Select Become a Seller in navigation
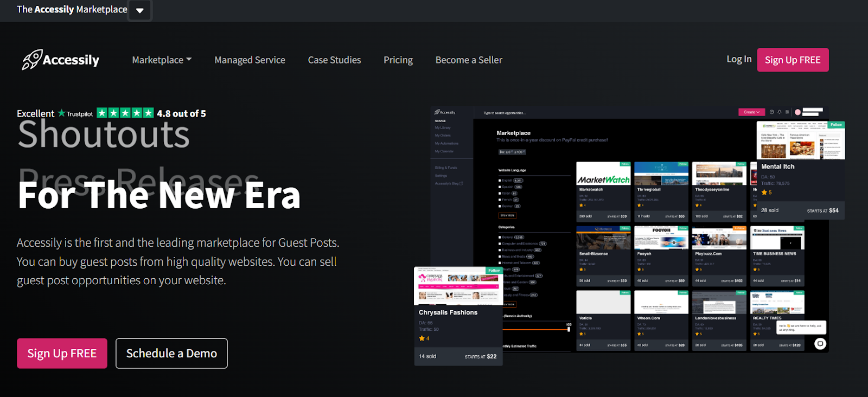The height and width of the screenshot is (397, 868). point(469,60)
